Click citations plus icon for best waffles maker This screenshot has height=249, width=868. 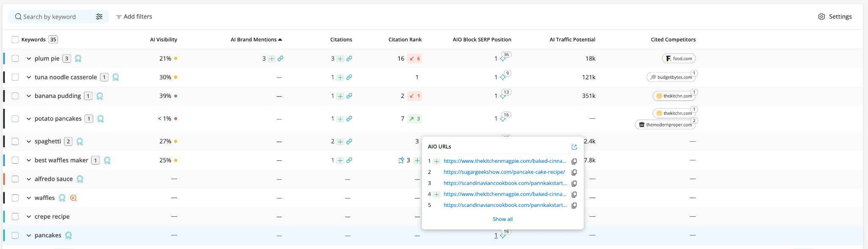(x=340, y=160)
